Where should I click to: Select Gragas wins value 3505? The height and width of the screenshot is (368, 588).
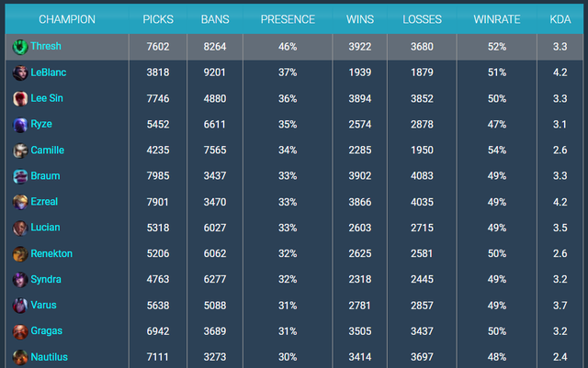(x=360, y=331)
